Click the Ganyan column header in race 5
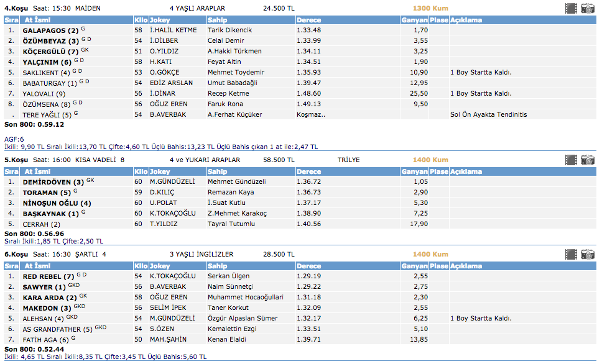 tap(414, 171)
